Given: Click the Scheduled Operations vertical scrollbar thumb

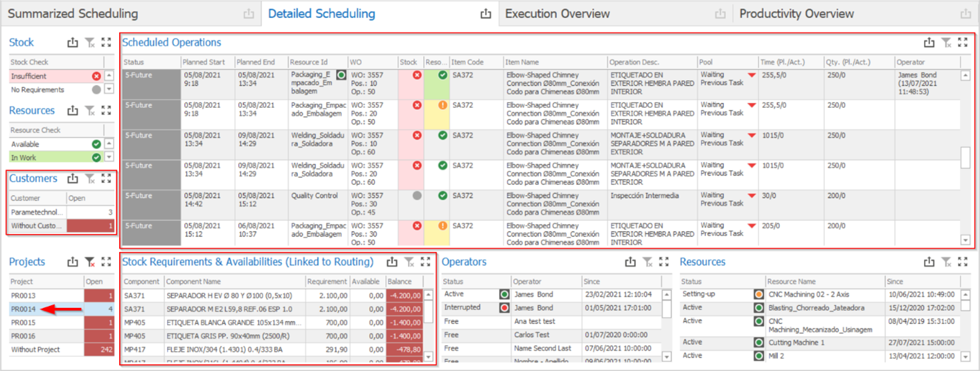Looking at the screenshot, I should click(x=965, y=158).
